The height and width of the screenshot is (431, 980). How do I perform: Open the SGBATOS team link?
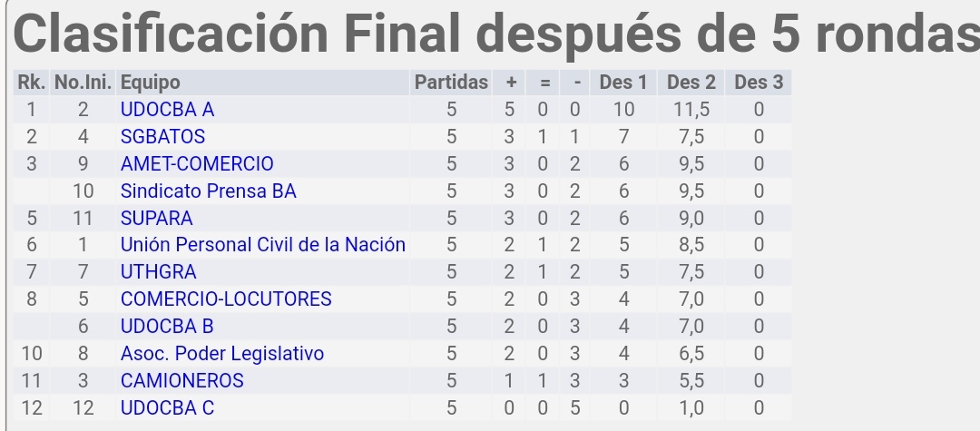pos(162,137)
